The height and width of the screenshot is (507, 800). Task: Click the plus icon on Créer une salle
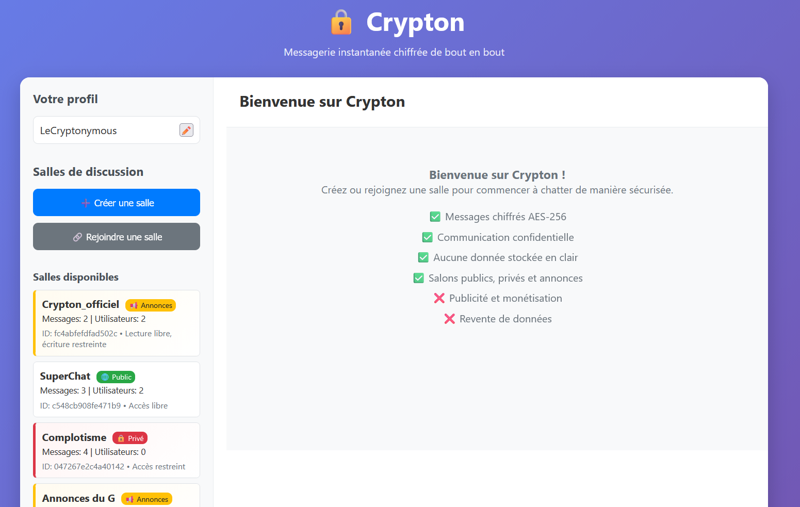tap(85, 203)
